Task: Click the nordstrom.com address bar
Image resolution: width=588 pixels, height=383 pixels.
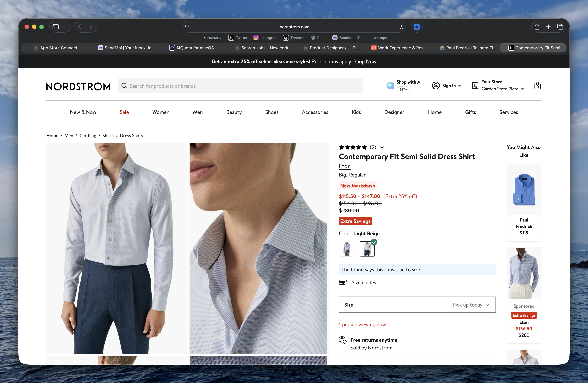Action: pos(294,27)
